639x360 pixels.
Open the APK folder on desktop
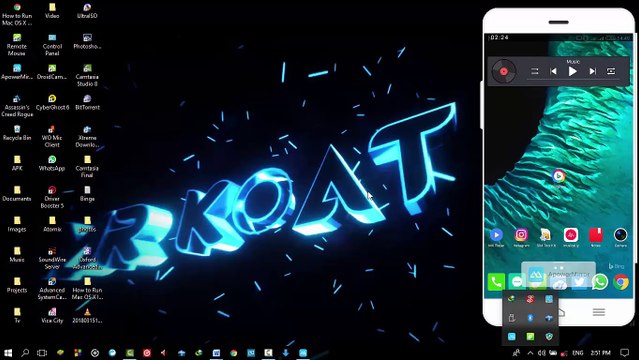click(x=17, y=163)
